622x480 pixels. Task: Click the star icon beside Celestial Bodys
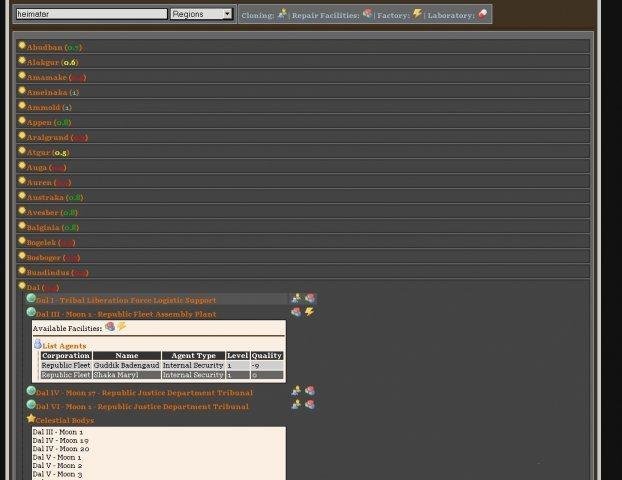(31, 418)
